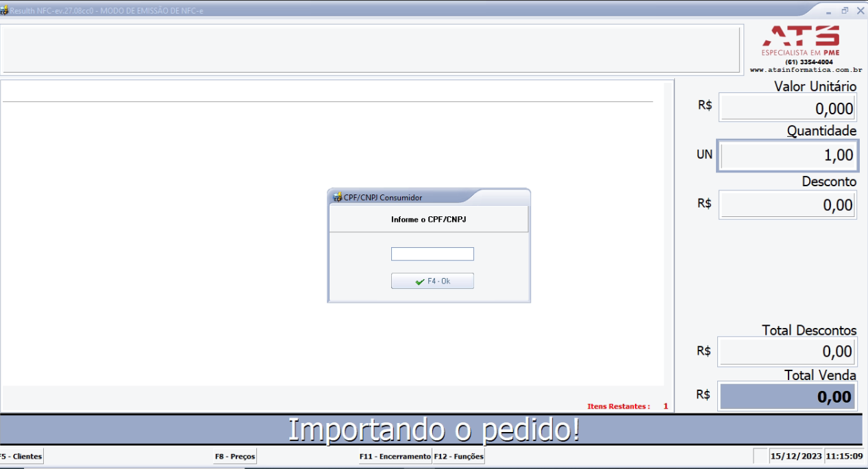Click the empty product description box at top
Image resolution: width=868 pixels, height=469 pixels.
tap(371, 49)
